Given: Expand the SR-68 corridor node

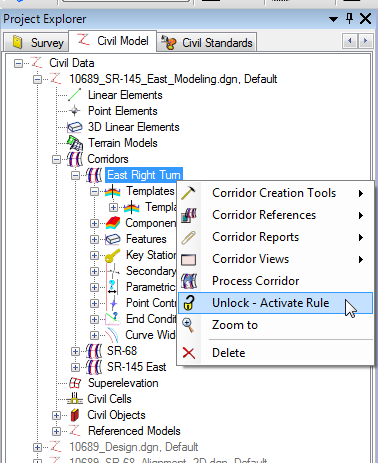Looking at the screenshot, I should click(x=75, y=351).
